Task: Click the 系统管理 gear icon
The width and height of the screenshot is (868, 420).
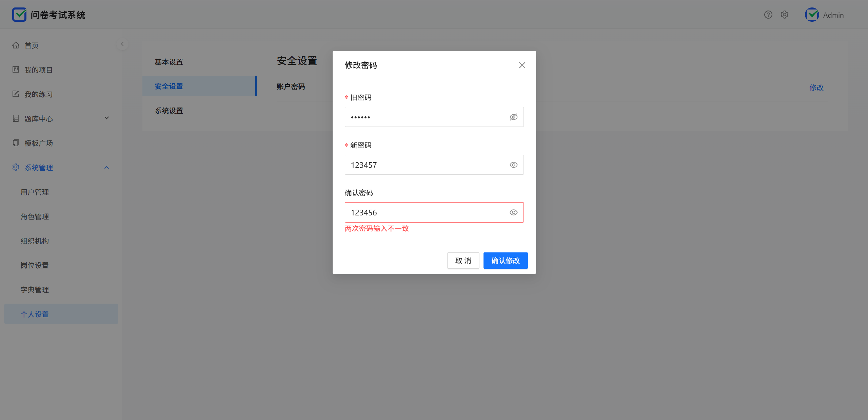Action: tap(16, 167)
